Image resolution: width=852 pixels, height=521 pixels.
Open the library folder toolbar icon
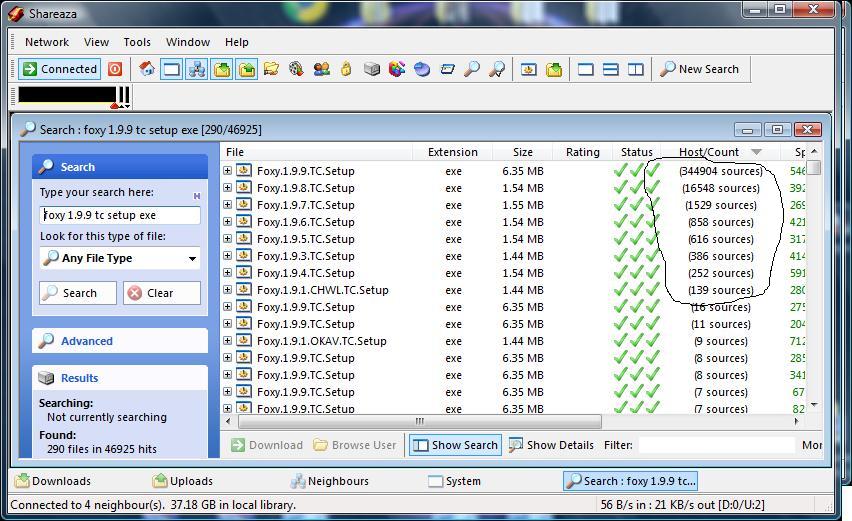pyautogui.click(x=271, y=69)
